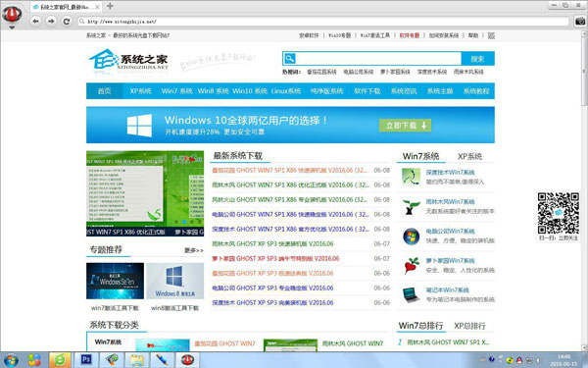Open 雨林木风 GHOST WIN7 SP1 X86 优化正式版 link
Screen dimensions: 588x368
[x=290, y=184]
